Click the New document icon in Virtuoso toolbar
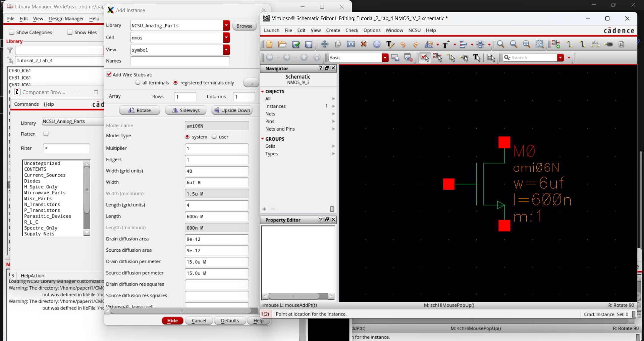Screen dimensions: 644x341 [x=269, y=44]
